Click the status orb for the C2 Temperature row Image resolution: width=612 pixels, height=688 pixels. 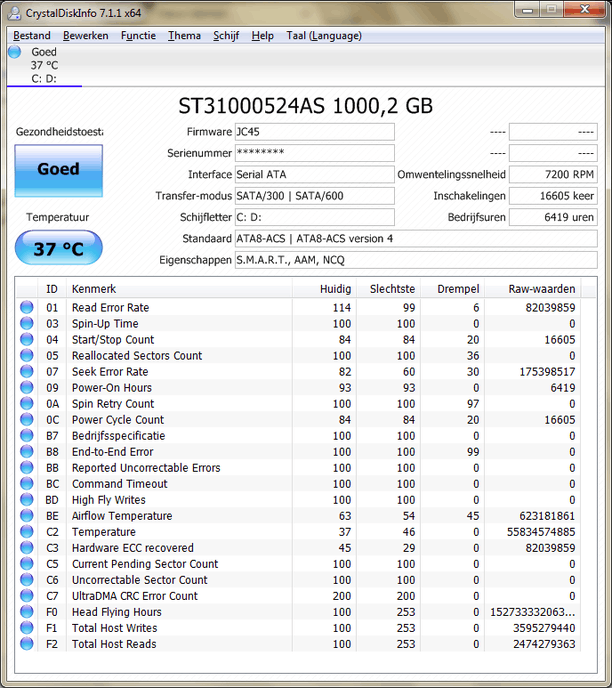27,531
